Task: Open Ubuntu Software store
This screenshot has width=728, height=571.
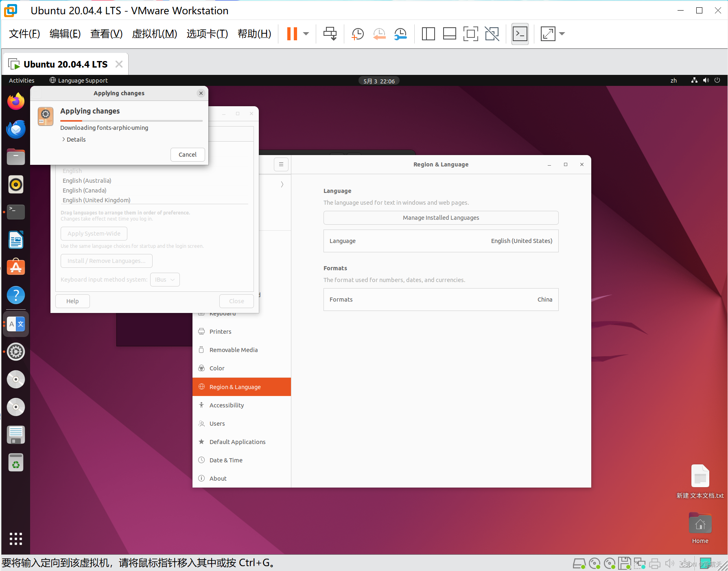Action: click(16, 267)
